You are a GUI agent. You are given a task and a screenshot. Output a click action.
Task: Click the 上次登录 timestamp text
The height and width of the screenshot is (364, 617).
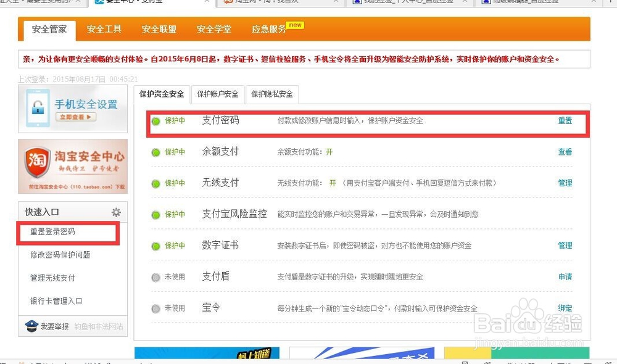tap(78, 79)
